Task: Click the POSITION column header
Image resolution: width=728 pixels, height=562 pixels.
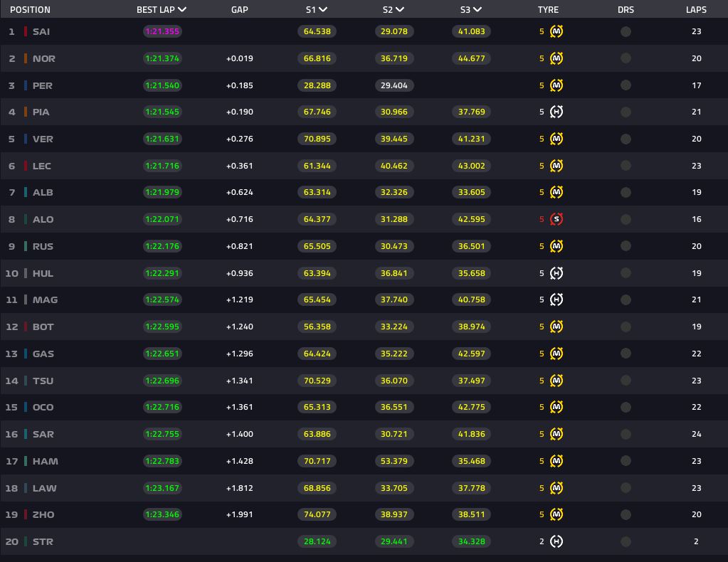Action: (x=30, y=9)
